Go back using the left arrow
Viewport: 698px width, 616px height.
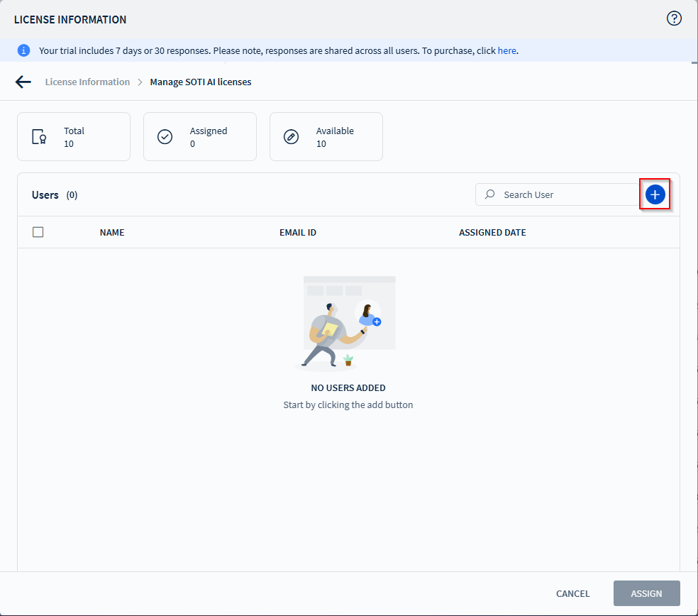23,82
